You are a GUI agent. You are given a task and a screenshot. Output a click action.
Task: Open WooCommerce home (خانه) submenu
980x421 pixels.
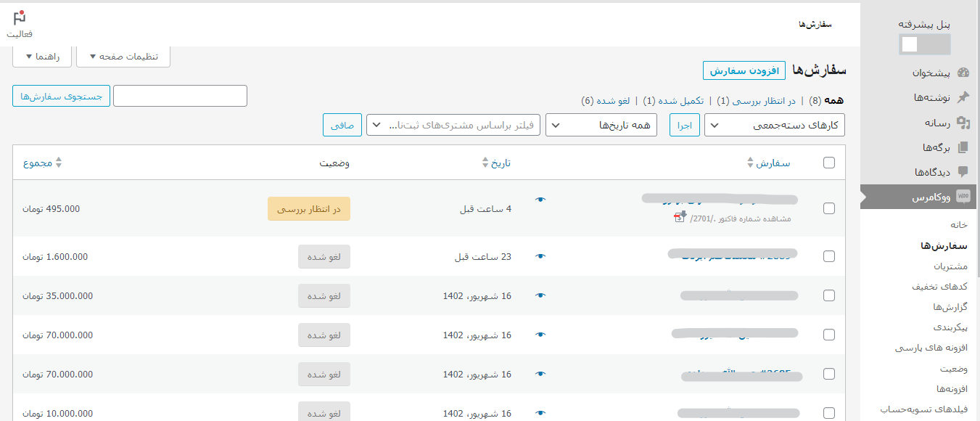point(959,225)
